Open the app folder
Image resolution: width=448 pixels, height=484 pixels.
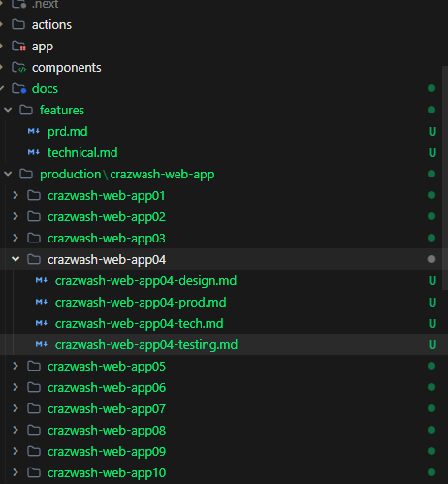pyautogui.click(x=43, y=47)
